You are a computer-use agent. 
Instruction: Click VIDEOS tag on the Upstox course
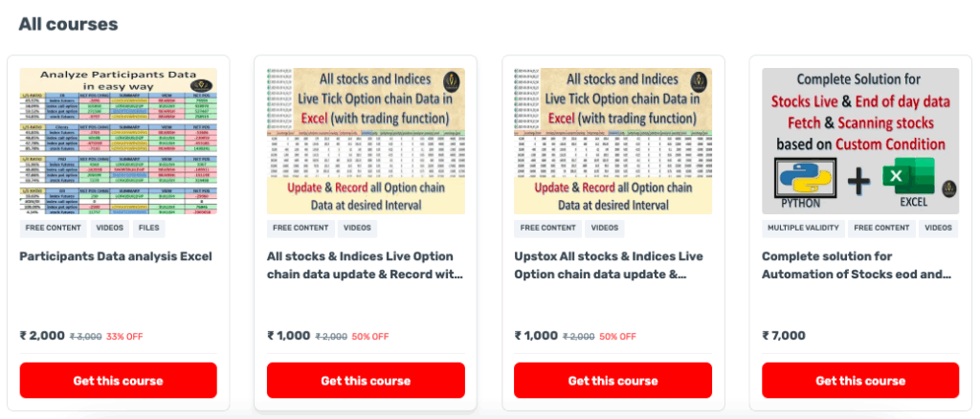pyautogui.click(x=605, y=229)
